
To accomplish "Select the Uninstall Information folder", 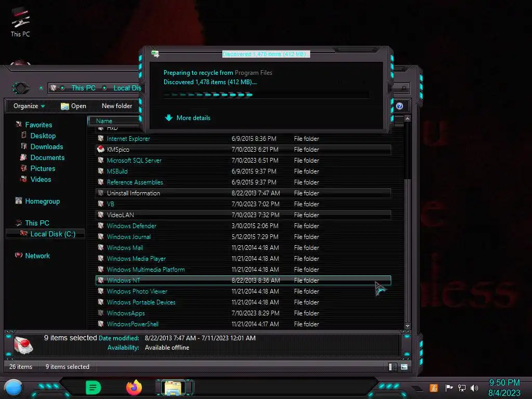I will click(x=244, y=193).
